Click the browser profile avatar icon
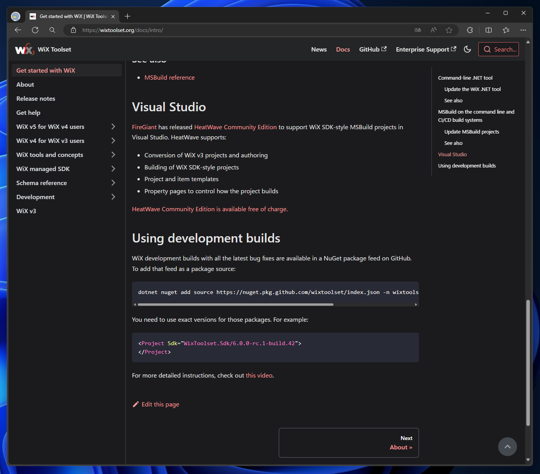Image resolution: width=540 pixels, height=474 pixels. [15, 16]
